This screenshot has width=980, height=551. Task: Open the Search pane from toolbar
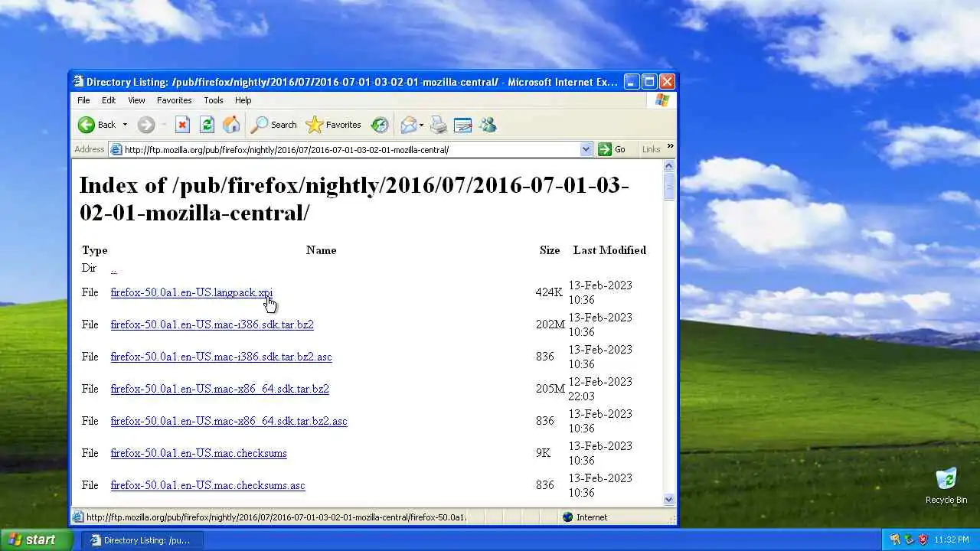tap(274, 125)
